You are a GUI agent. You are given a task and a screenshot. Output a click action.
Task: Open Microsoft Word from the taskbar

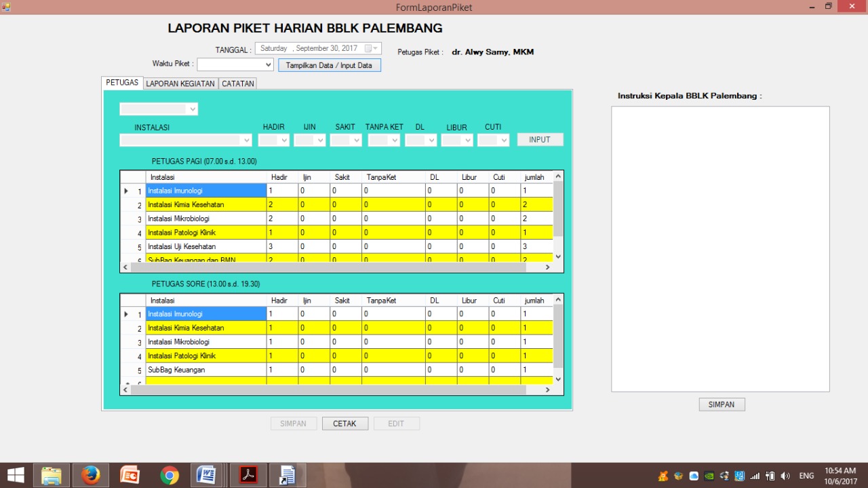tap(208, 474)
